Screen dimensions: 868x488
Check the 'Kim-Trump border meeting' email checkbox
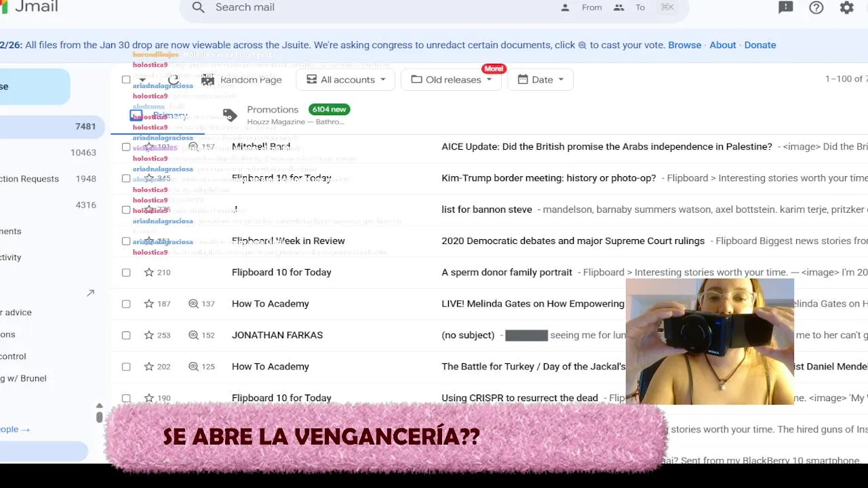(126, 178)
